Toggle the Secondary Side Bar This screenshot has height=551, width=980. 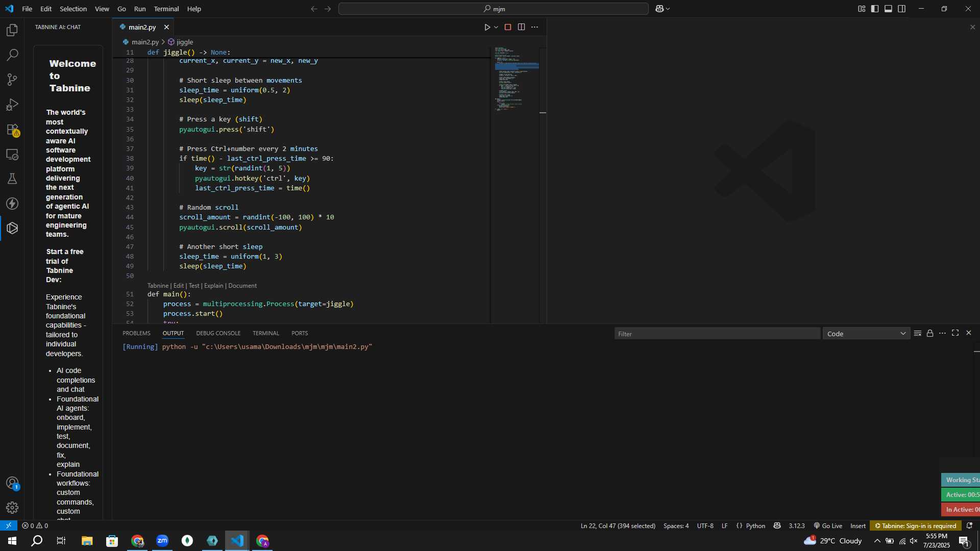(x=902, y=9)
